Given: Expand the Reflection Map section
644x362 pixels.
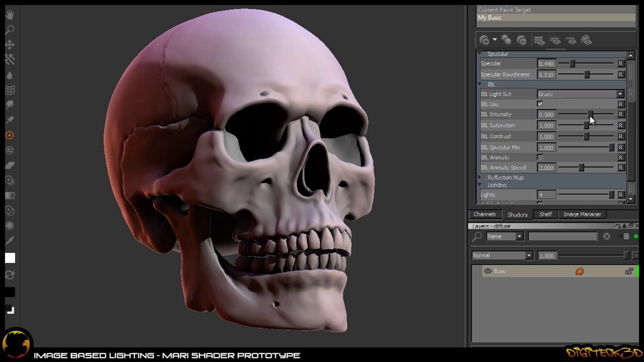Looking at the screenshot, I should pyautogui.click(x=480, y=177).
